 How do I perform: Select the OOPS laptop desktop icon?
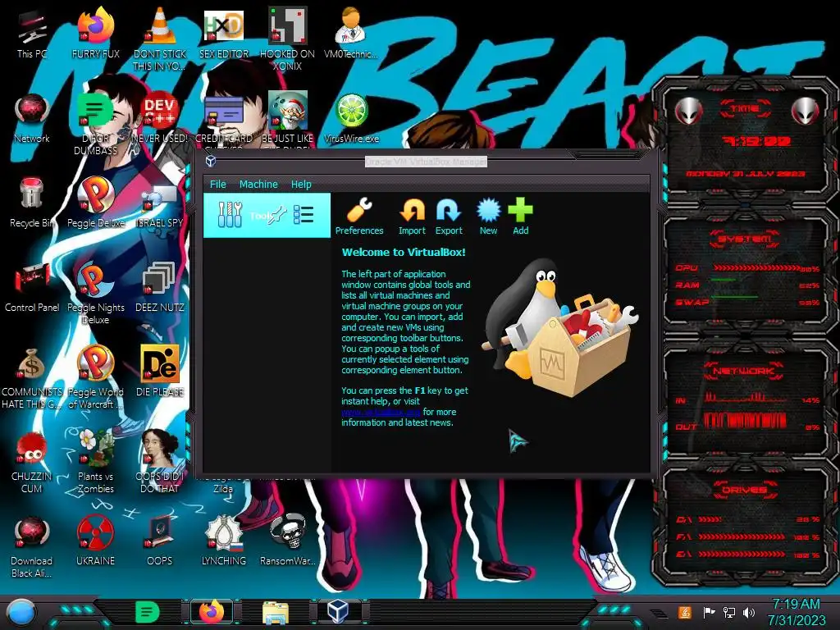pos(160,540)
